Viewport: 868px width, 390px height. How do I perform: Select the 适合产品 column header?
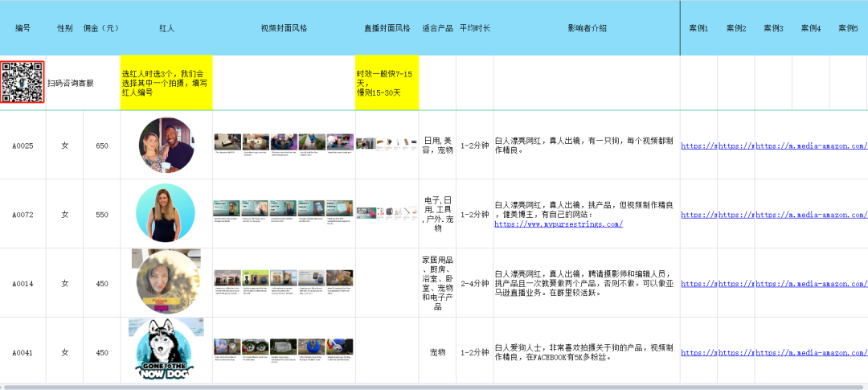click(x=437, y=28)
